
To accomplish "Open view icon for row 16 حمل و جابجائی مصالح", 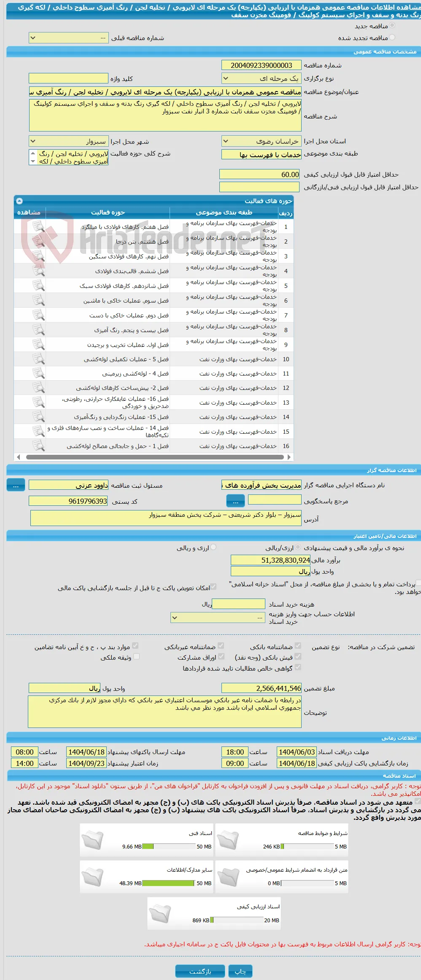I will pos(38,446).
